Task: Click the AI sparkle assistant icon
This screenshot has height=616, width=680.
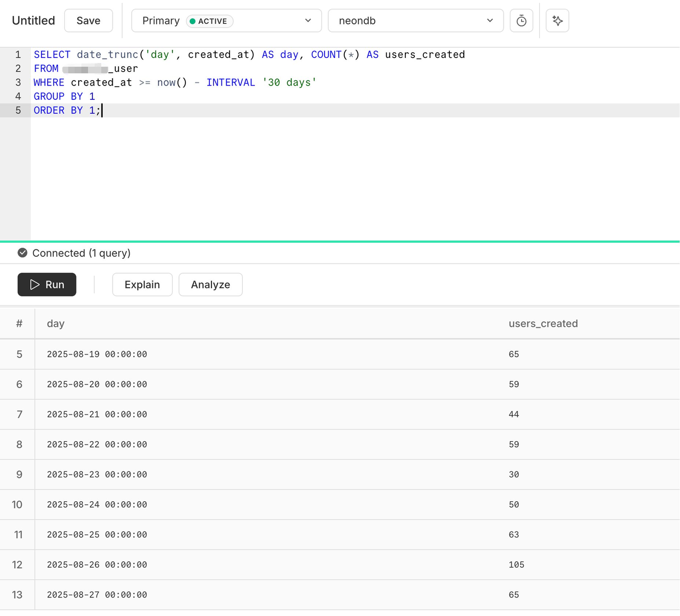Action: pos(557,21)
